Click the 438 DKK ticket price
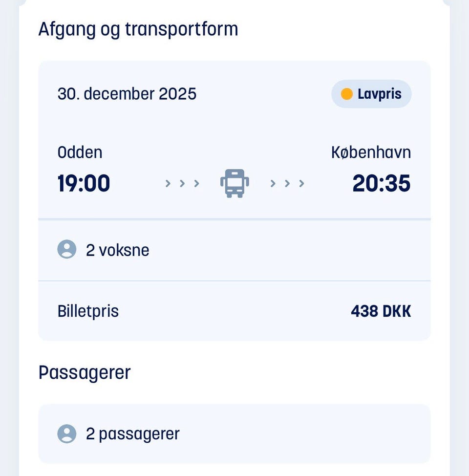Screen dimensions: 469x476 tap(381, 311)
